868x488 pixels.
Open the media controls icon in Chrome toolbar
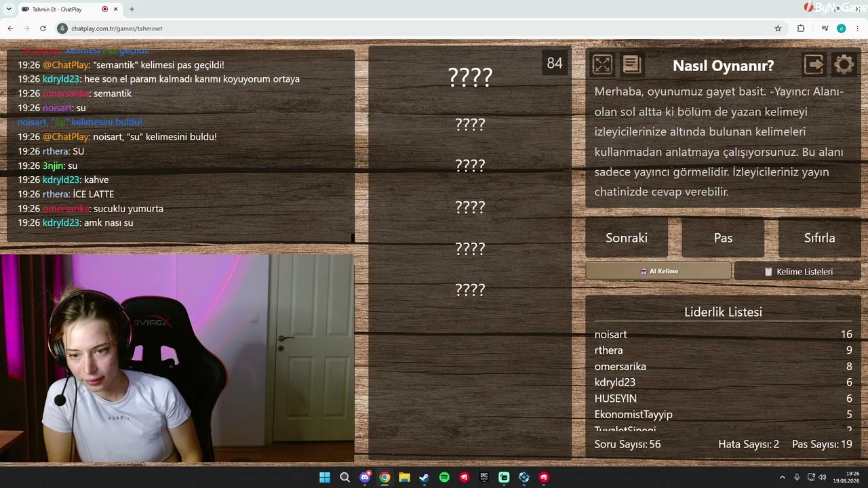(825, 28)
